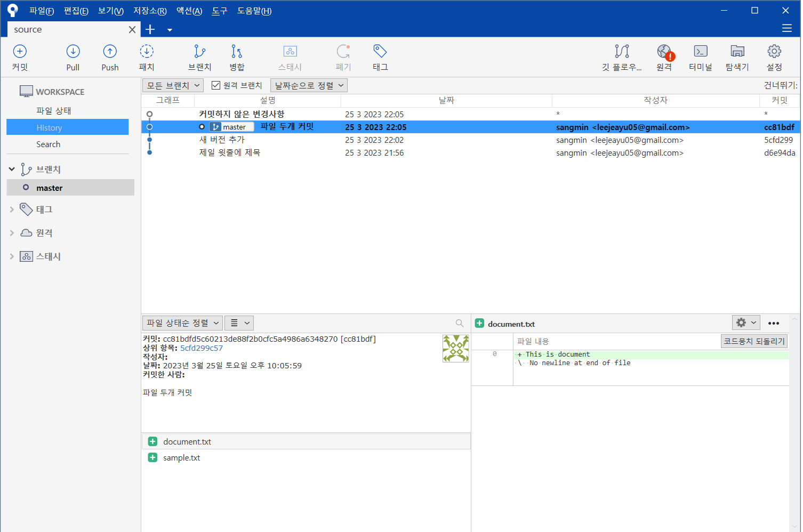Image resolution: width=803 pixels, height=532 pixels.
Task: Open the 도구 menu
Action: point(220,11)
